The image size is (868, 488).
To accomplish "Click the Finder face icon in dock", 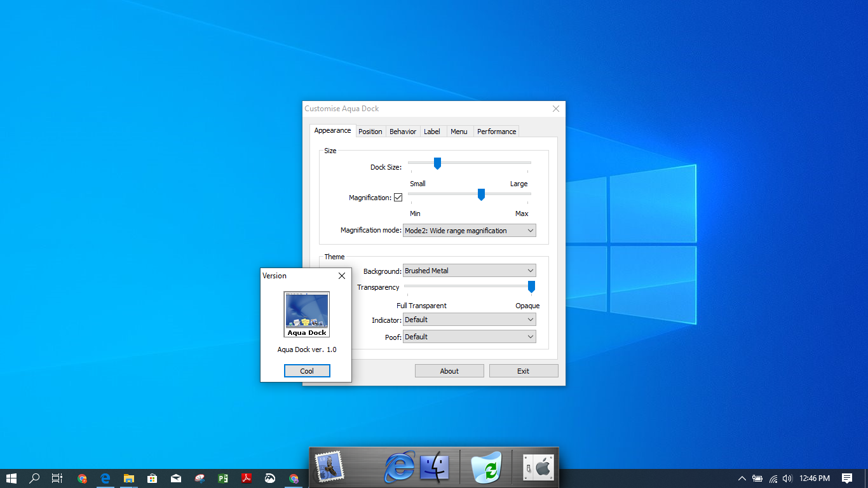I will coord(435,468).
